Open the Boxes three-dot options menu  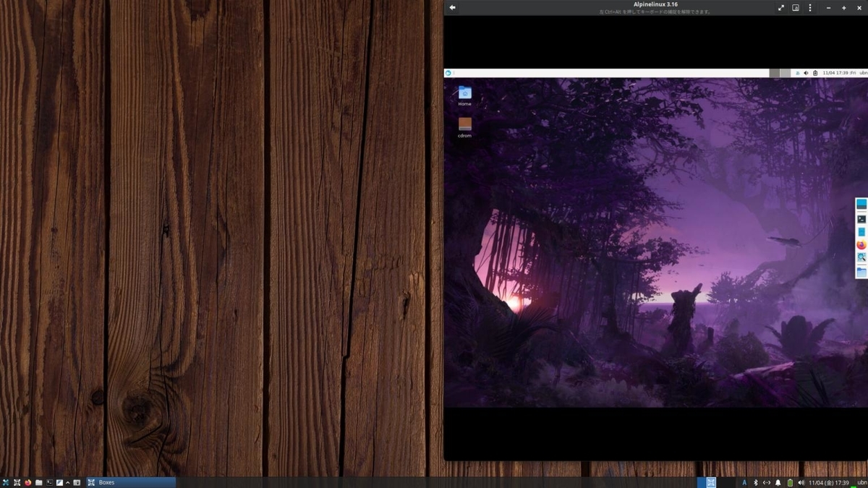pos(810,7)
